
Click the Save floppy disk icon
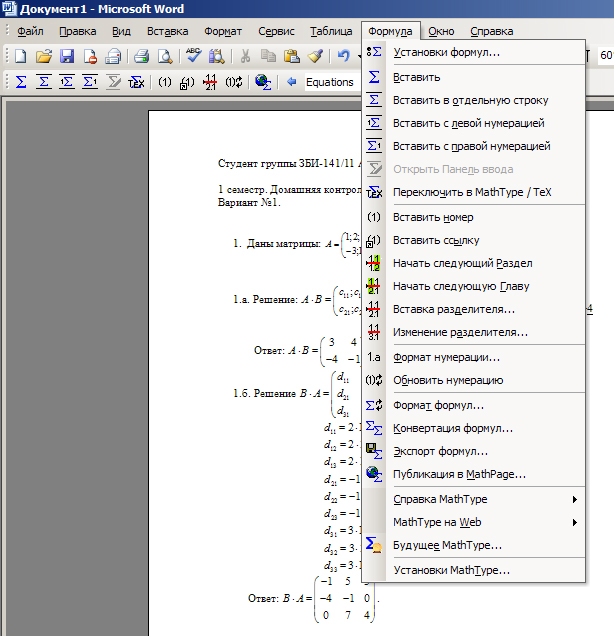click(67, 56)
